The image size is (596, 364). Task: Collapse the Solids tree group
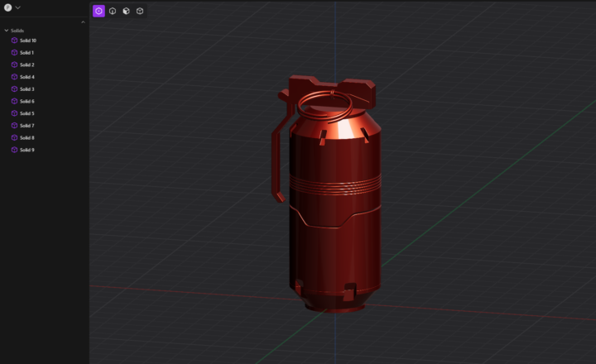(7, 31)
